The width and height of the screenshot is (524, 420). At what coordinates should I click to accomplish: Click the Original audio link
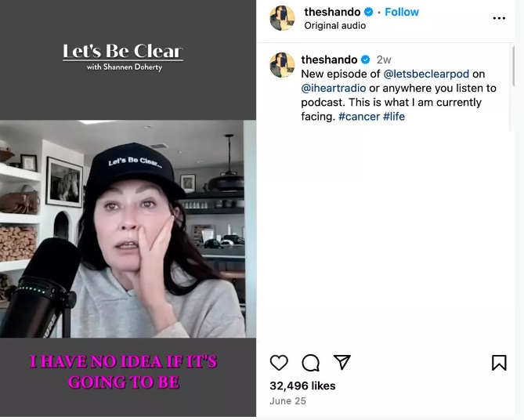click(x=335, y=26)
